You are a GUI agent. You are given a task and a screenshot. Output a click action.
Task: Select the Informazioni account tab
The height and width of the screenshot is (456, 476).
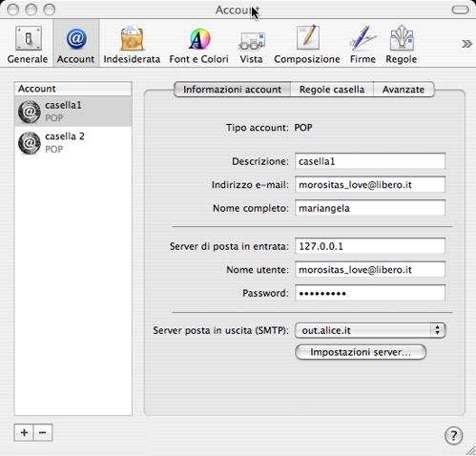click(x=233, y=90)
